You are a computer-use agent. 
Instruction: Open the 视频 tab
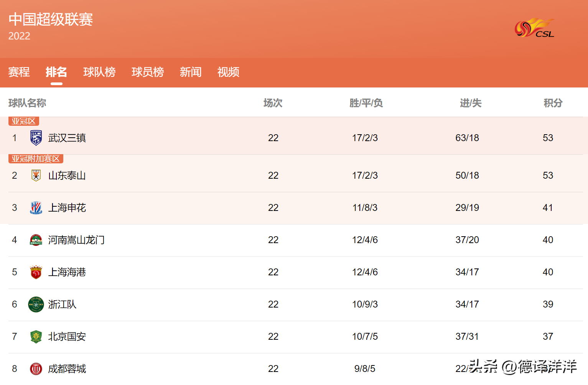[228, 72]
